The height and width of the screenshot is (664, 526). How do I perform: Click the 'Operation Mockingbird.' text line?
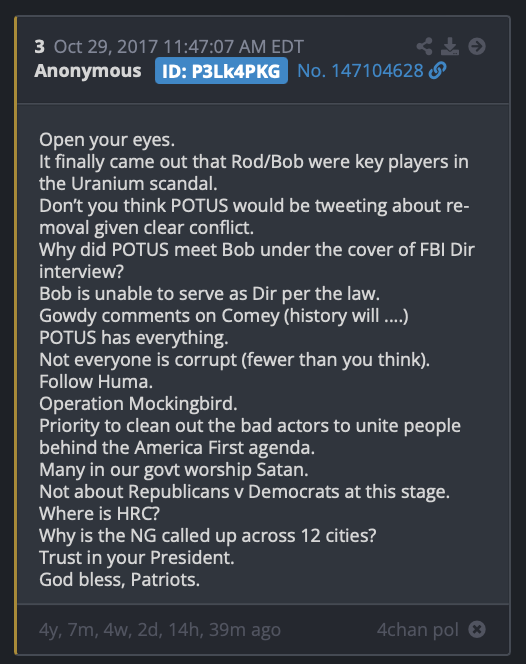click(138, 404)
